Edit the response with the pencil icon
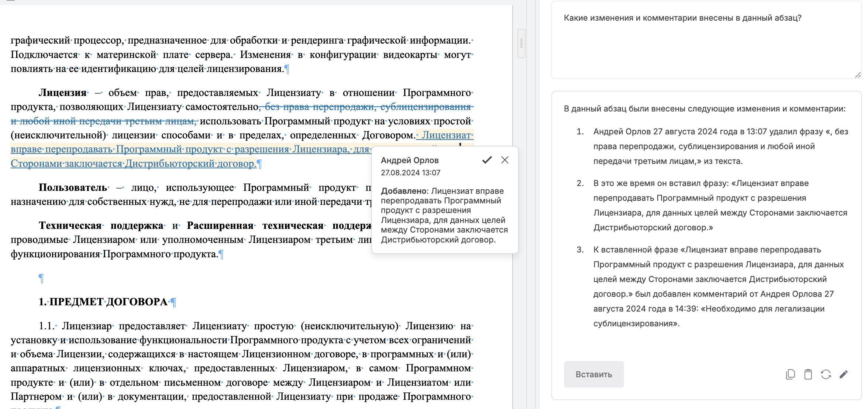This screenshot has width=868, height=409. tap(844, 374)
